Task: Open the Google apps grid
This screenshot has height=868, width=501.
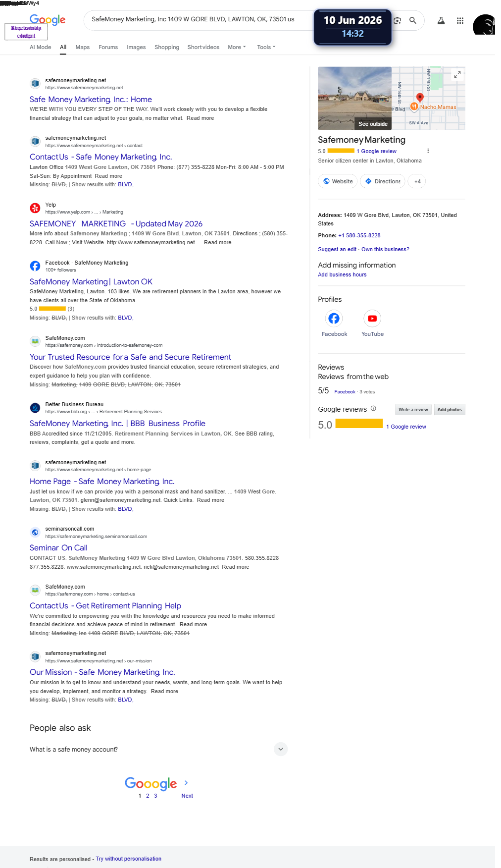Action: pyautogui.click(x=460, y=20)
